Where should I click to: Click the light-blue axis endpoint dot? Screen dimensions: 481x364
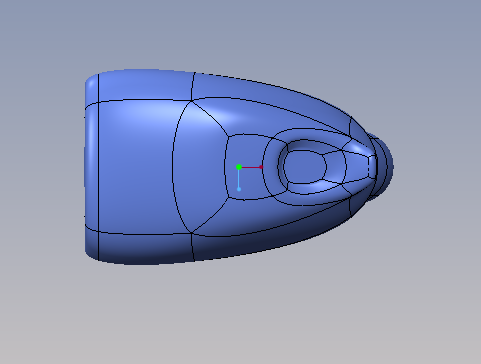coord(239,189)
